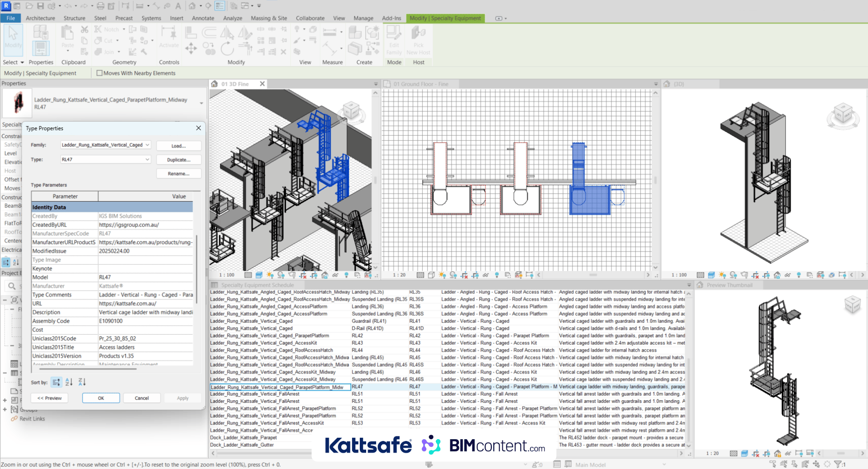Expand the Groups node in Project Browser
Screen dimensions: 868x469
[5, 409]
